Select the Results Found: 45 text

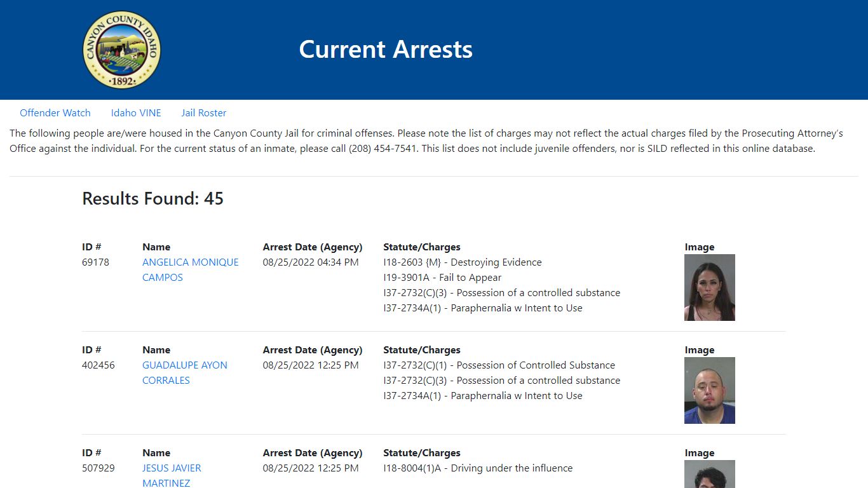tap(153, 198)
